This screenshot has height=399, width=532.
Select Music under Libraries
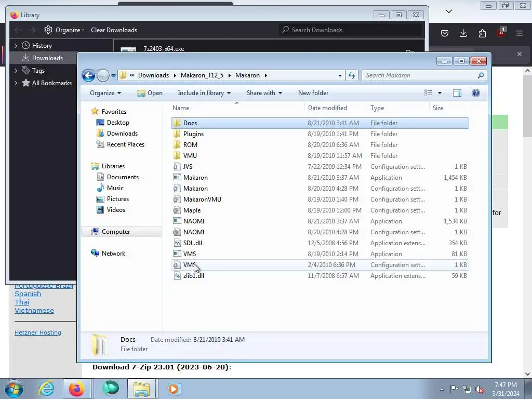[x=115, y=188]
